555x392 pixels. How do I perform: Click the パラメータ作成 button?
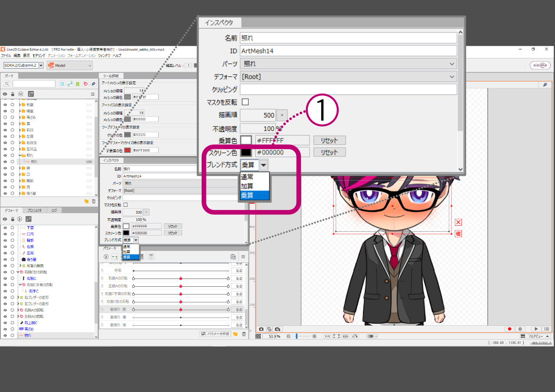pos(215,334)
